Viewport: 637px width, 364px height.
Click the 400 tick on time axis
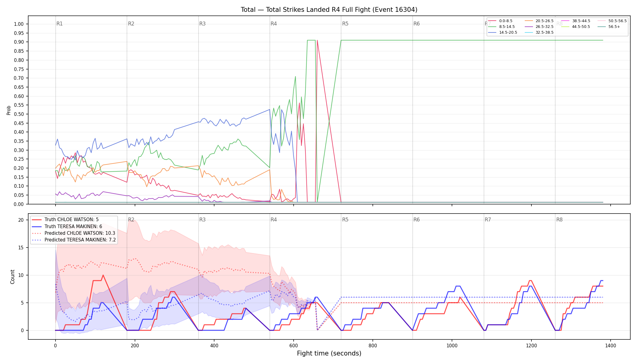click(x=214, y=345)
